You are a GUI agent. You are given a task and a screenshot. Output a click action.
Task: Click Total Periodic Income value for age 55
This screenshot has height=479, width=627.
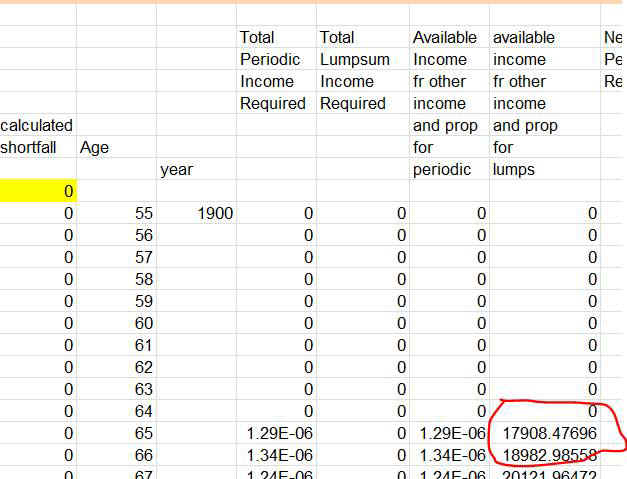pyautogui.click(x=276, y=213)
